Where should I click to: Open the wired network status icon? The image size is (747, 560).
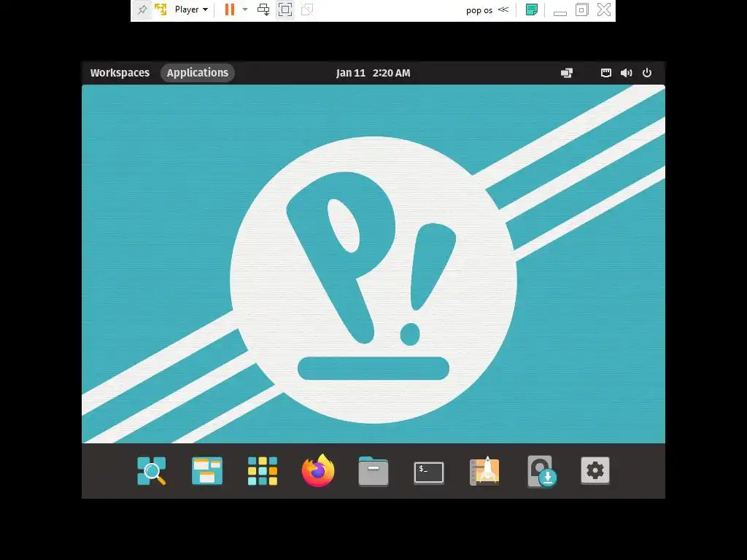[605, 73]
